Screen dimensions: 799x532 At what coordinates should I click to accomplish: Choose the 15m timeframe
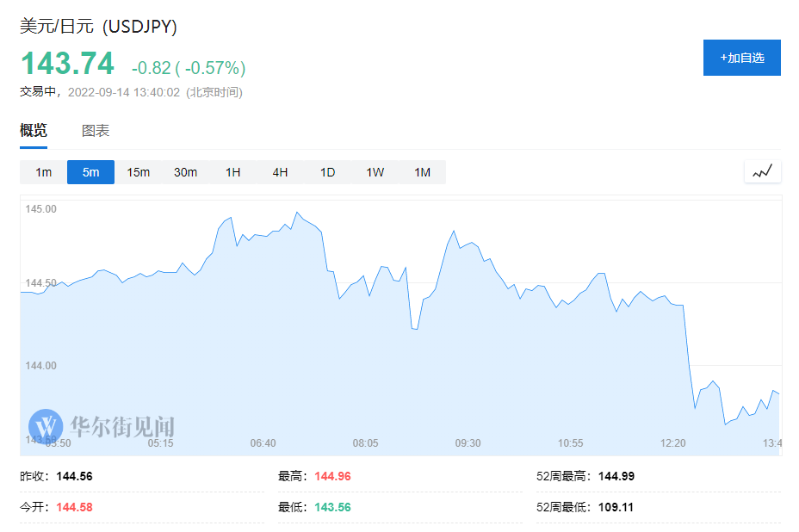(138, 172)
